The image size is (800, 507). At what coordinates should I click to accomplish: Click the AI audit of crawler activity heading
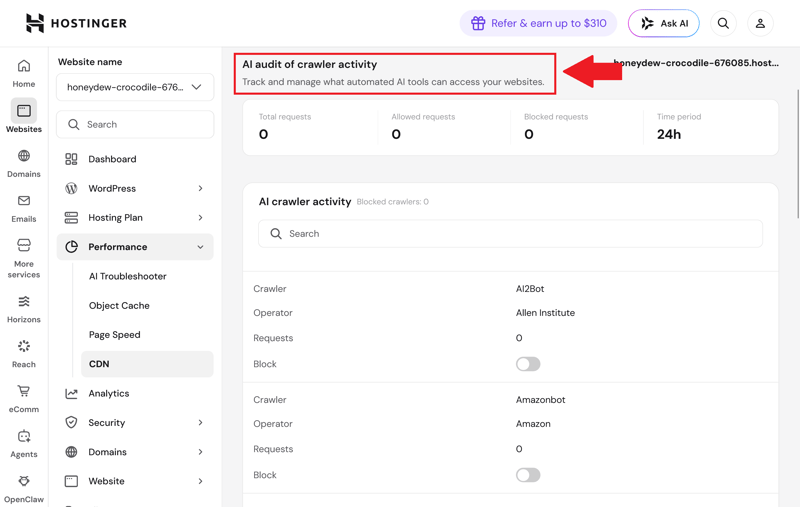click(x=310, y=64)
